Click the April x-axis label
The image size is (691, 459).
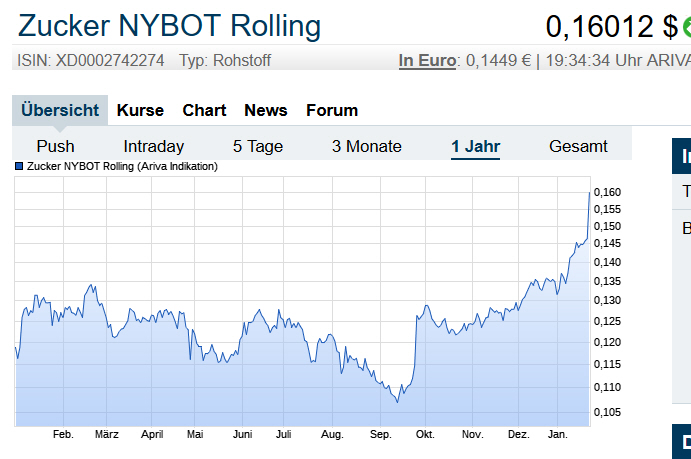pos(152,434)
